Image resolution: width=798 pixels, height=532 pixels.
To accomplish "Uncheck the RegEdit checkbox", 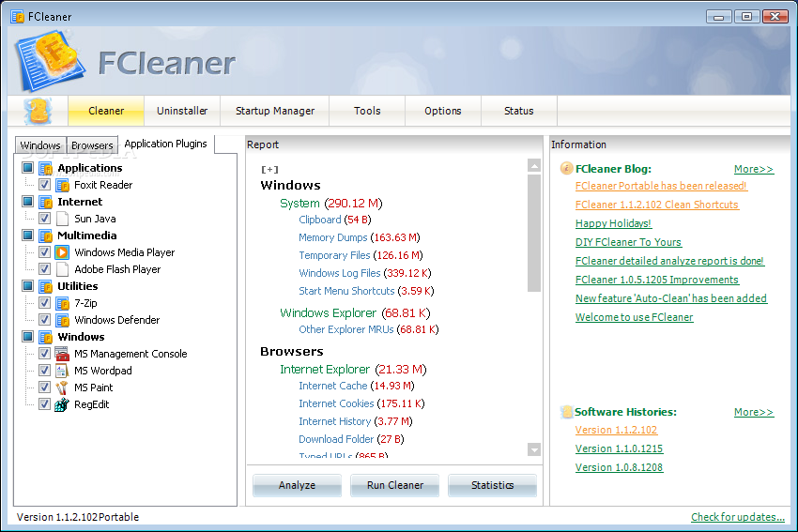I will pos(44,404).
